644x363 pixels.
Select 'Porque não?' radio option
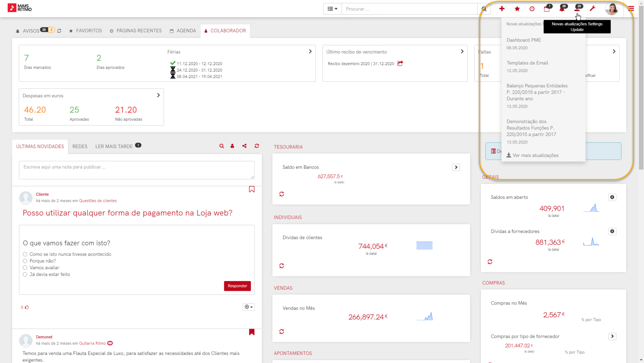point(25,261)
